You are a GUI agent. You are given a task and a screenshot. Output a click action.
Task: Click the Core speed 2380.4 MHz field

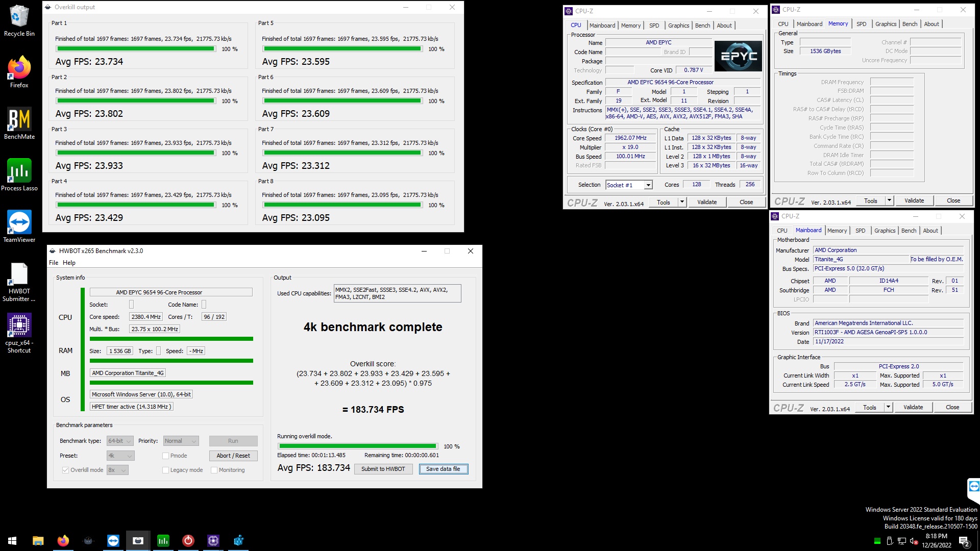pyautogui.click(x=146, y=317)
